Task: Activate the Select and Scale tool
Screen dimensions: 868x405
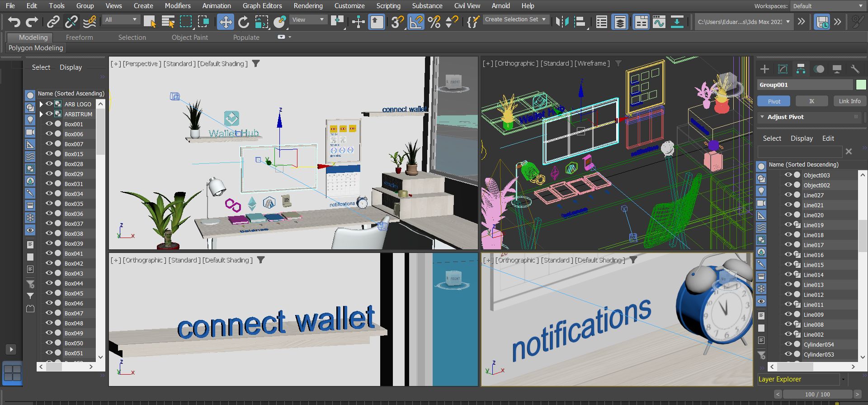Action: coord(262,21)
